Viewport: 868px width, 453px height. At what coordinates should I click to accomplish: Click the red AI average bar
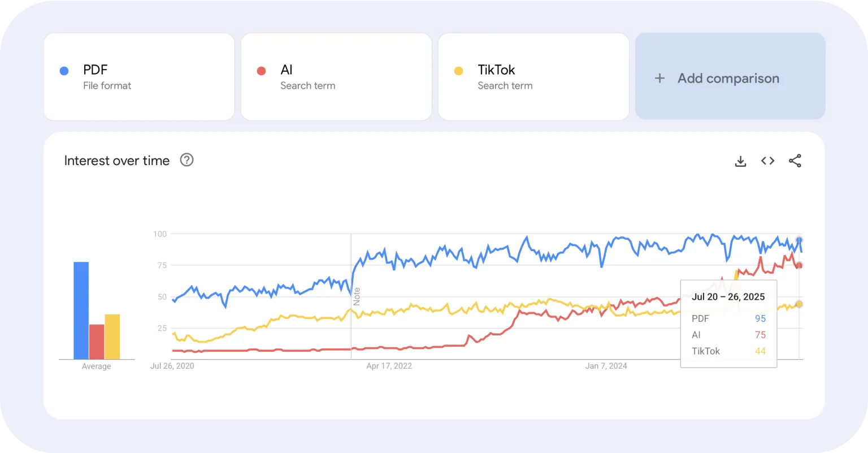pos(97,342)
